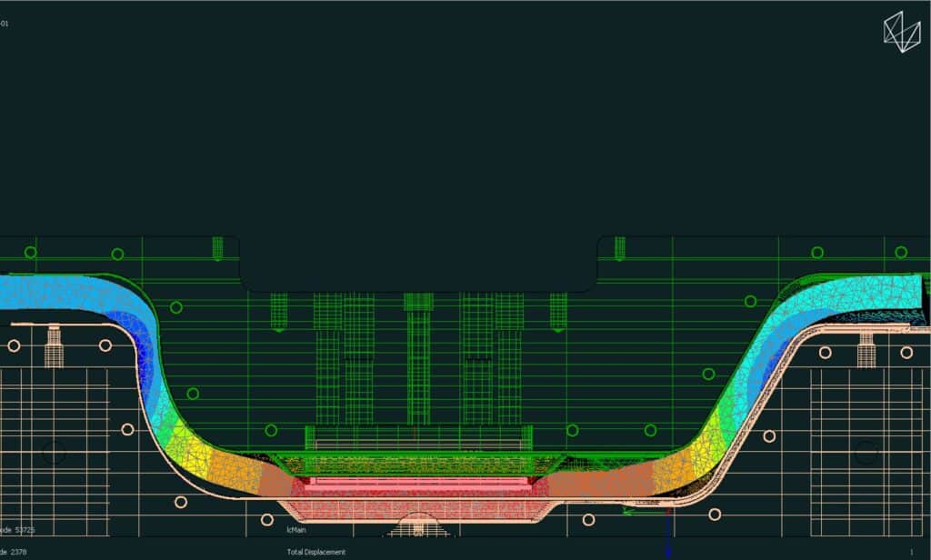Select the right screw on upper die top edge

pos(619,248)
